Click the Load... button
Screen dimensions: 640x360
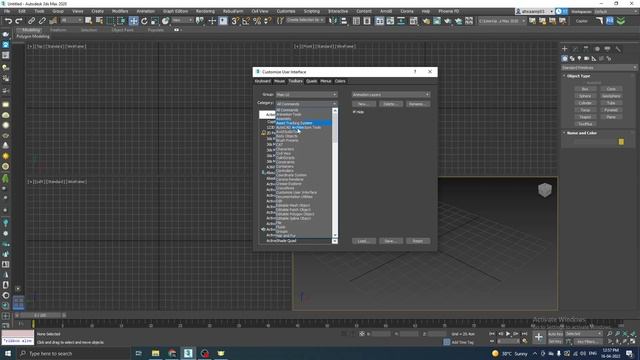pyautogui.click(x=364, y=241)
